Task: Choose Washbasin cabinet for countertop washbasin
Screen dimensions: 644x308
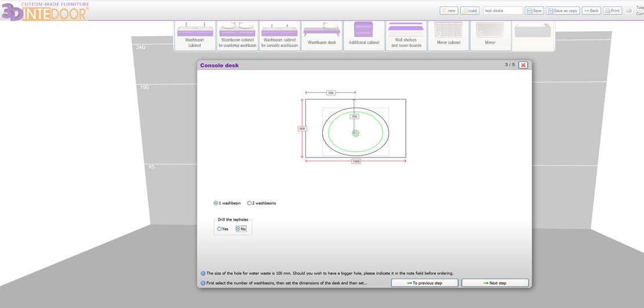Action: click(x=237, y=35)
